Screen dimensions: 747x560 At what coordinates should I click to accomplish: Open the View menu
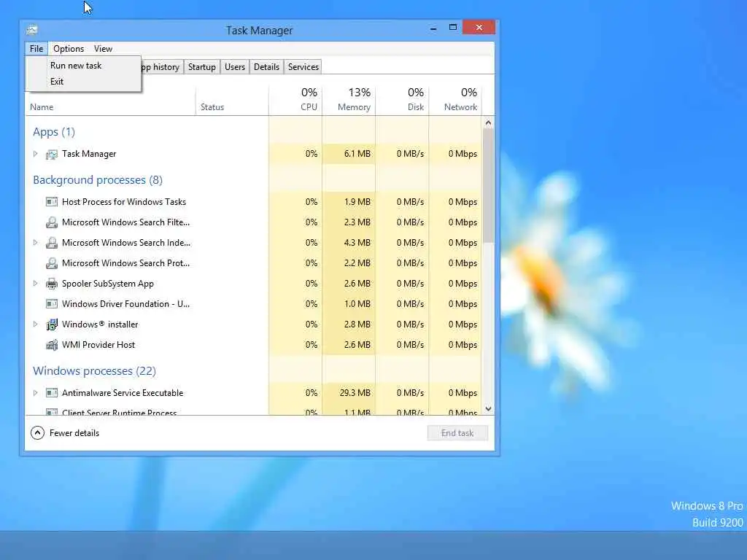[103, 49]
